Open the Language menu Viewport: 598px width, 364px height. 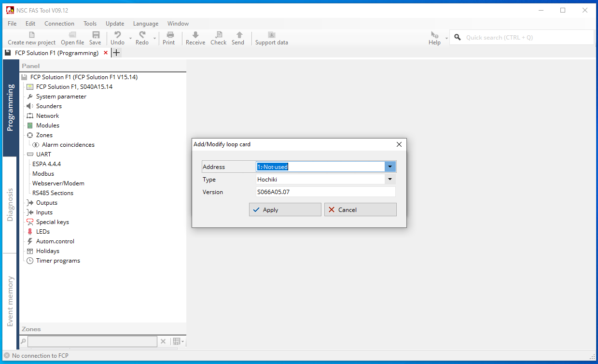tap(146, 23)
